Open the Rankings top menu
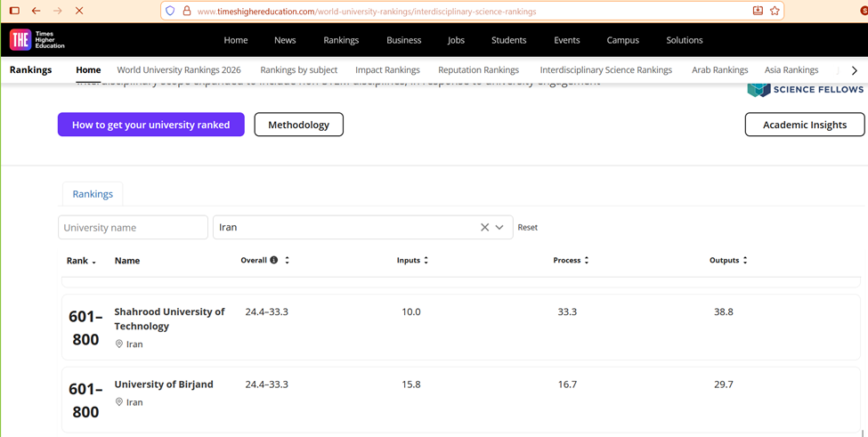 341,40
